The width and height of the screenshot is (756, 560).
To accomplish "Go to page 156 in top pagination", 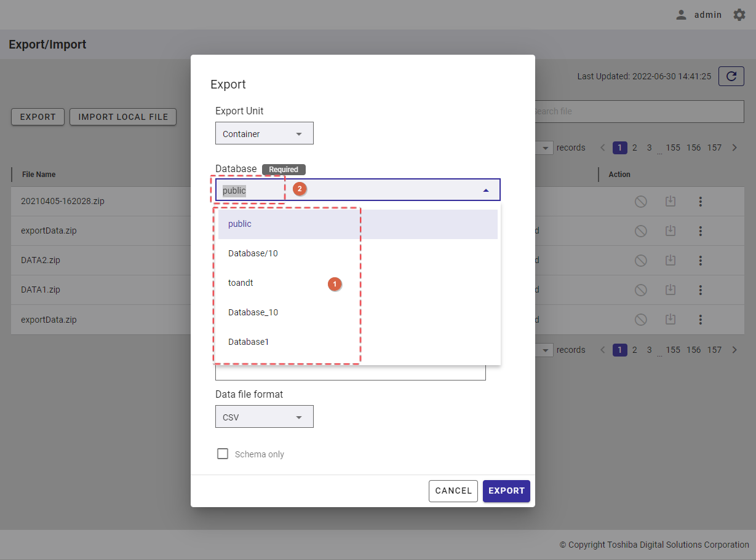I will (693, 148).
